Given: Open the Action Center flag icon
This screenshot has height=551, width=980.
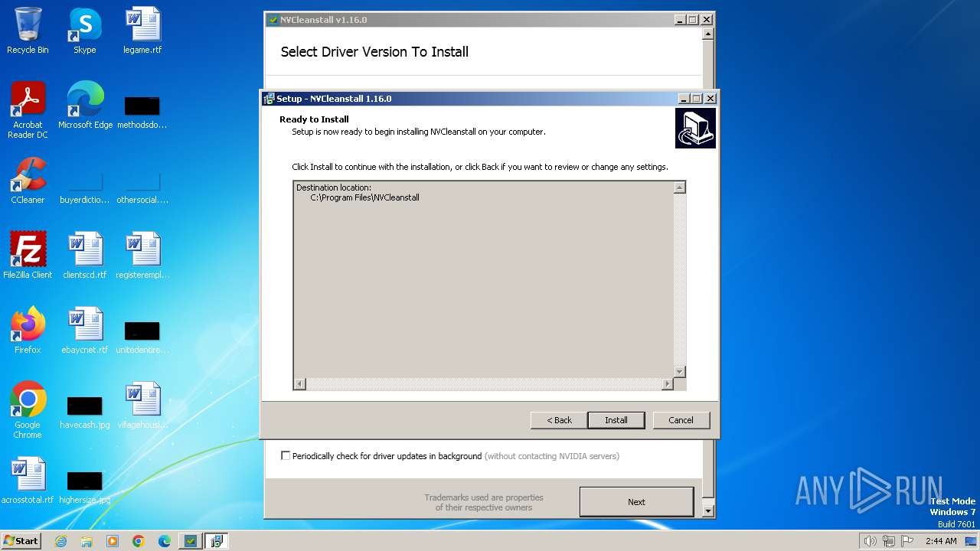Looking at the screenshot, I should [x=907, y=541].
